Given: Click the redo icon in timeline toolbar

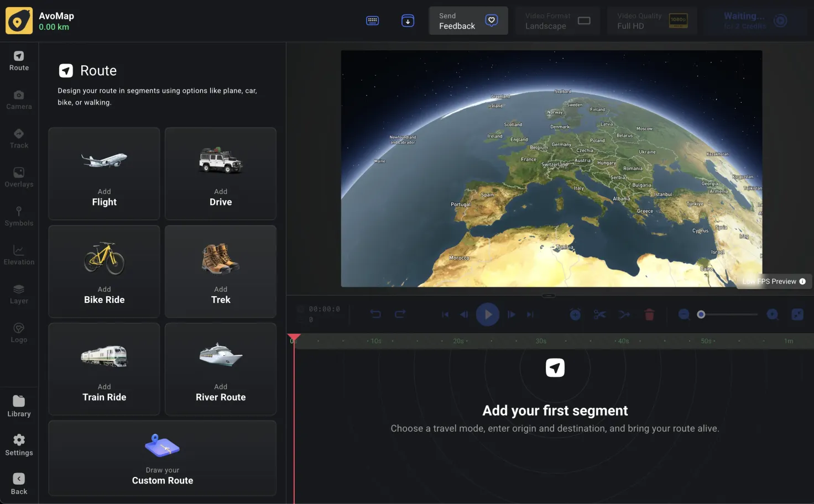Looking at the screenshot, I should pos(400,314).
